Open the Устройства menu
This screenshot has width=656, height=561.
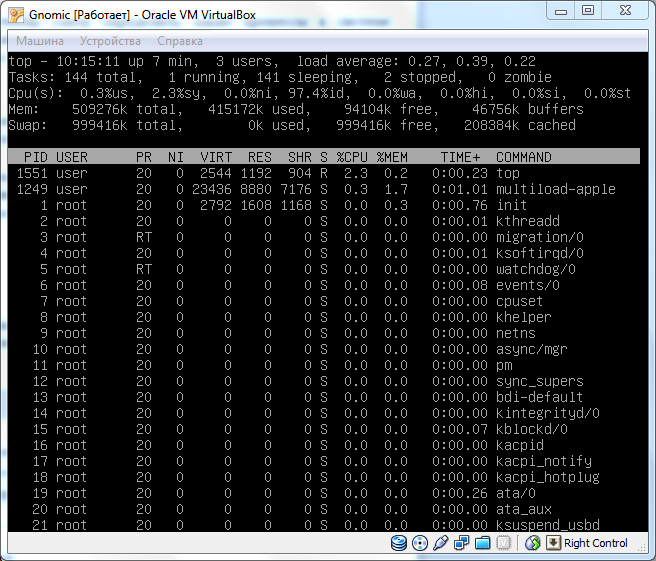pyautogui.click(x=110, y=41)
